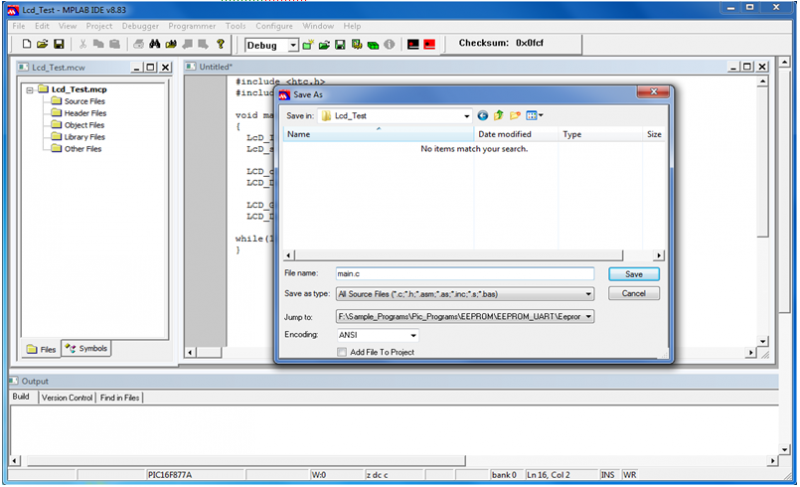Enable Add File To Project checkbox
Viewport: 800px width, 487px height.
(342, 352)
